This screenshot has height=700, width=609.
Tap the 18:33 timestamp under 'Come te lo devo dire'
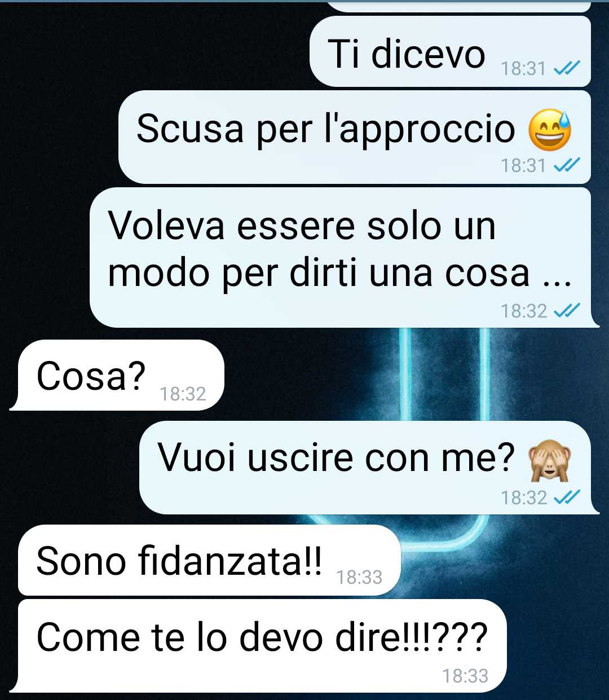point(465,676)
